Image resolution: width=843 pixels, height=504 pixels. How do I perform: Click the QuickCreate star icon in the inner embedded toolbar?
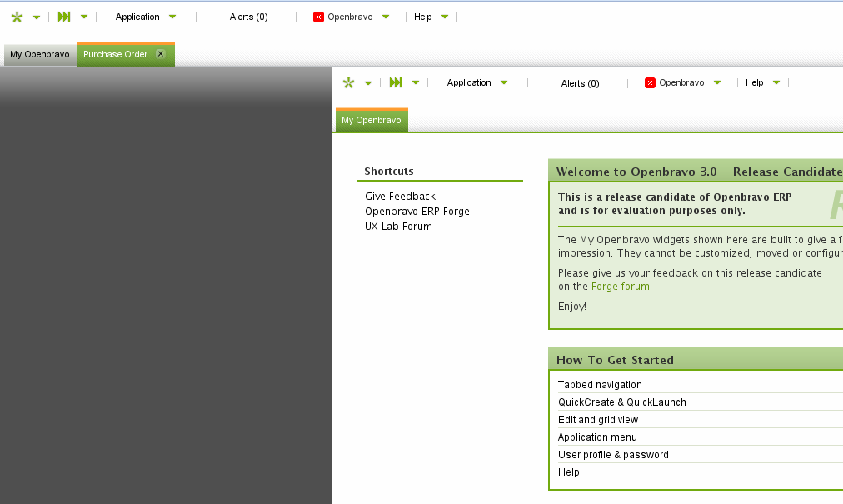click(348, 82)
